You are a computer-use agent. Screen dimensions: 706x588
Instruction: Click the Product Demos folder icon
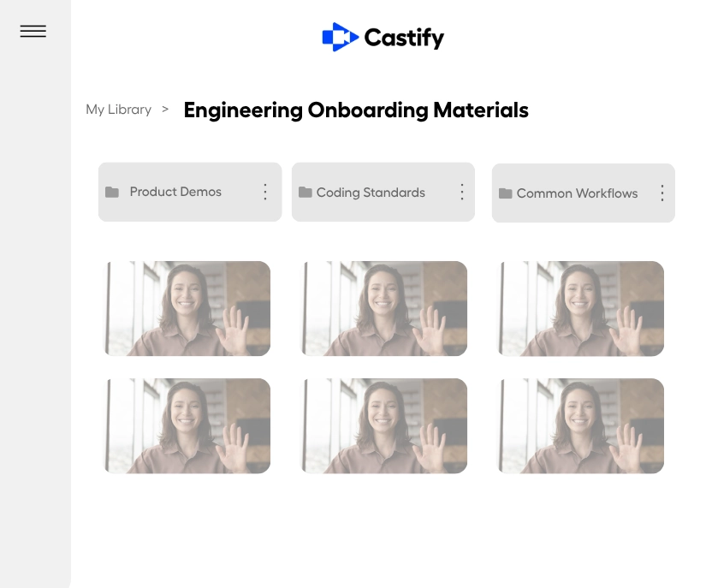click(x=112, y=192)
